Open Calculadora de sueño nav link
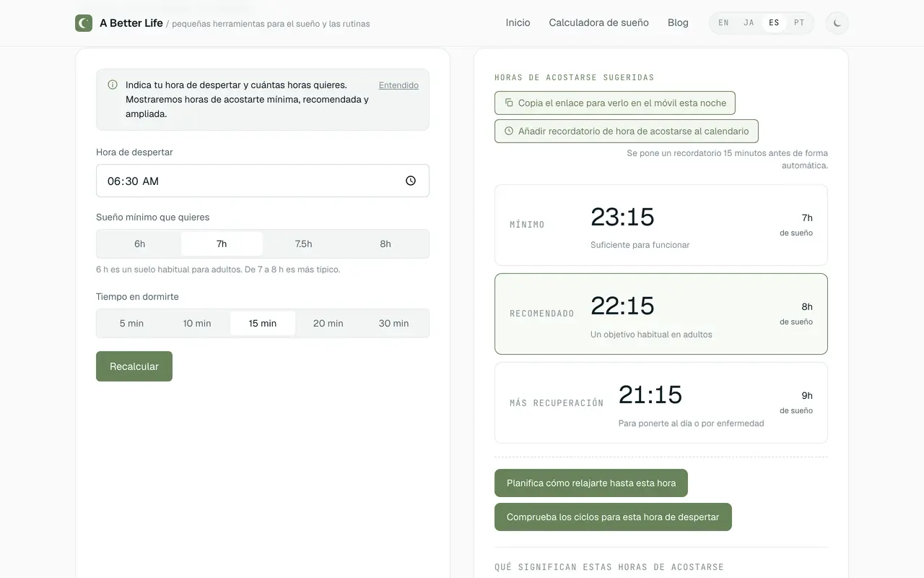Image resolution: width=924 pixels, height=578 pixels. (598, 23)
